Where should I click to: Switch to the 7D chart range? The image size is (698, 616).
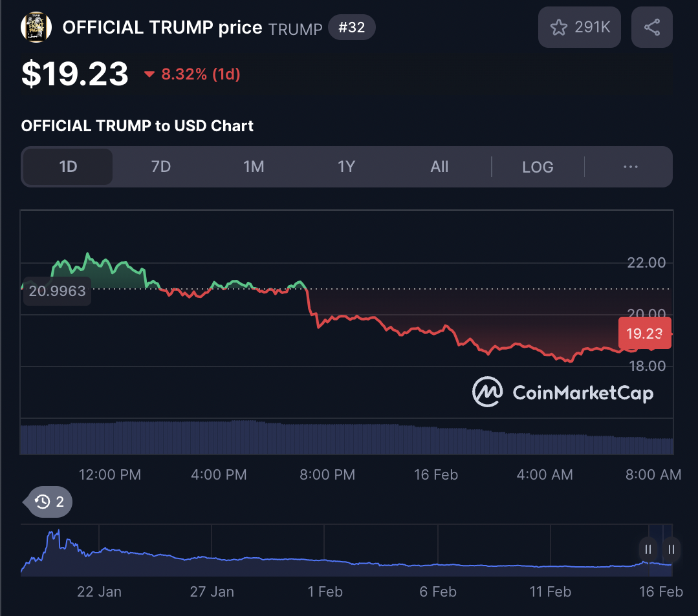click(160, 167)
